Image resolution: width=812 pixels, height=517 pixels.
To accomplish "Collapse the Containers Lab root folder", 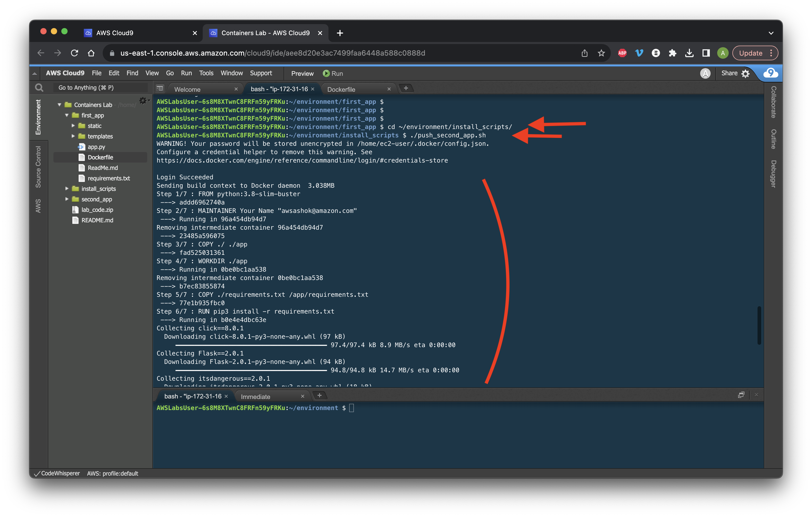I will tap(59, 105).
